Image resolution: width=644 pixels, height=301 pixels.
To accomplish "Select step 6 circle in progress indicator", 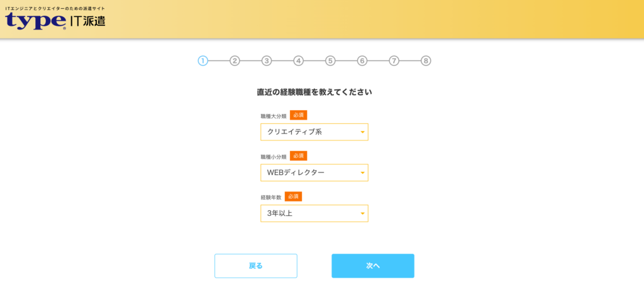I will coord(362,61).
